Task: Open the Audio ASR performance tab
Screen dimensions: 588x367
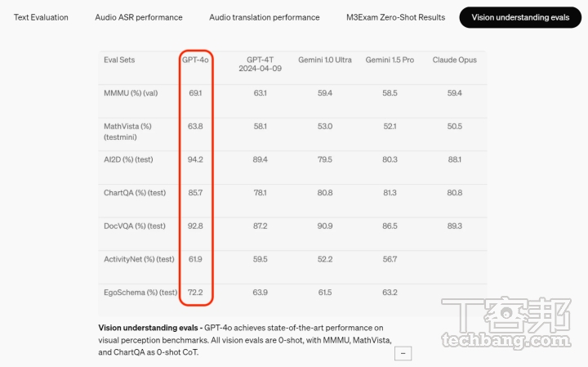Action: [x=138, y=17]
